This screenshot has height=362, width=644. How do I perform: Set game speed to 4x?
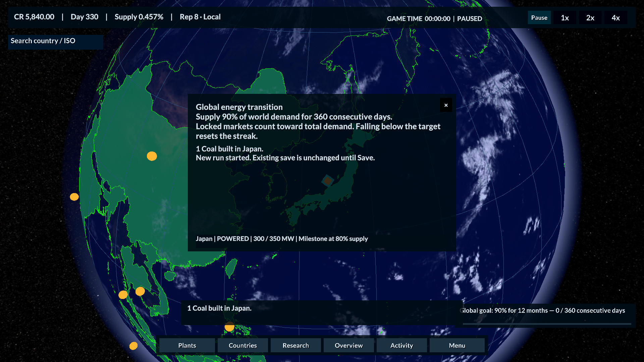click(x=616, y=18)
